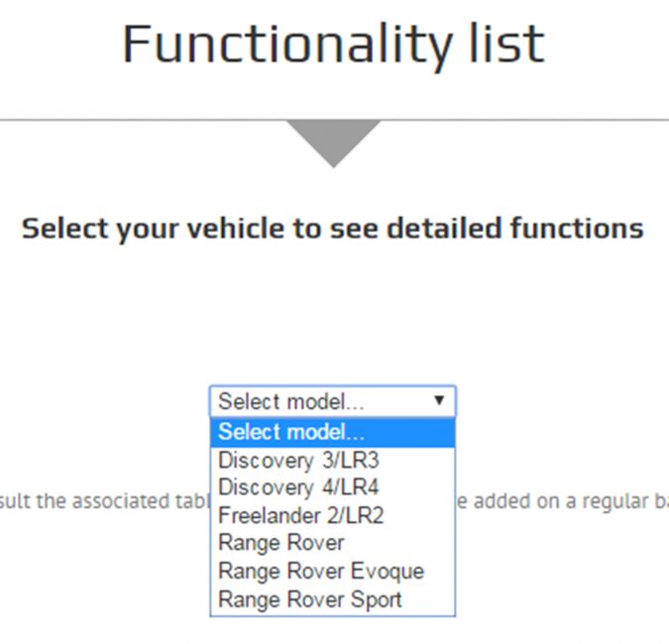Screen dimensions: 669x644
Task: Open the Select model combo box
Action: click(x=333, y=401)
